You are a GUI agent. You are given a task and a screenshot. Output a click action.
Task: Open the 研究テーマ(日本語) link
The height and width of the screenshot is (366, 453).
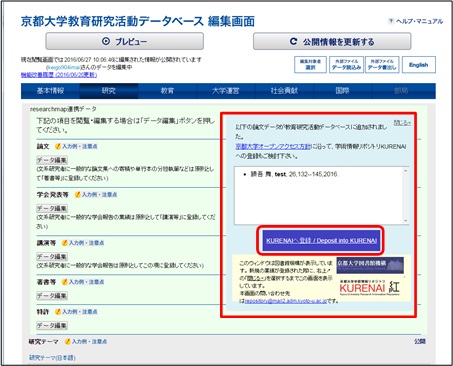click(52, 358)
